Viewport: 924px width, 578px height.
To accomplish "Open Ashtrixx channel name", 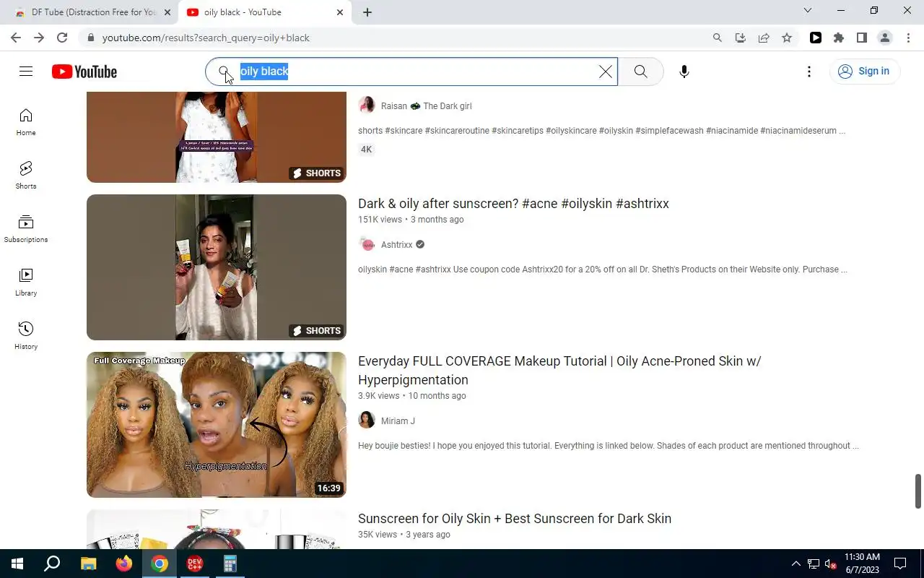I will (x=396, y=245).
